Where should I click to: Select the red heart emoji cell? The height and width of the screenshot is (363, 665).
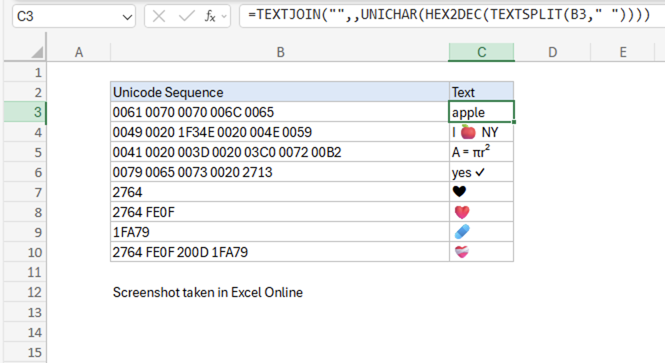481,212
